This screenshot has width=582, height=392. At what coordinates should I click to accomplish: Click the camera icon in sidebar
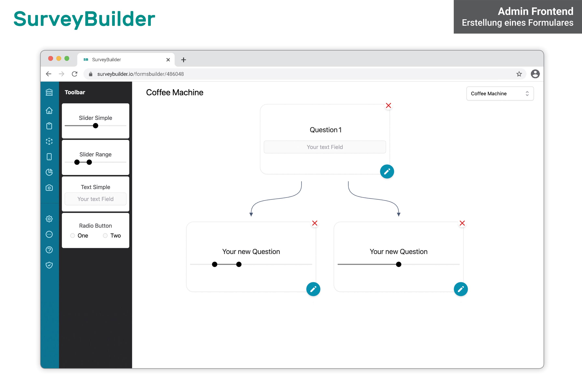pos(49,188)
